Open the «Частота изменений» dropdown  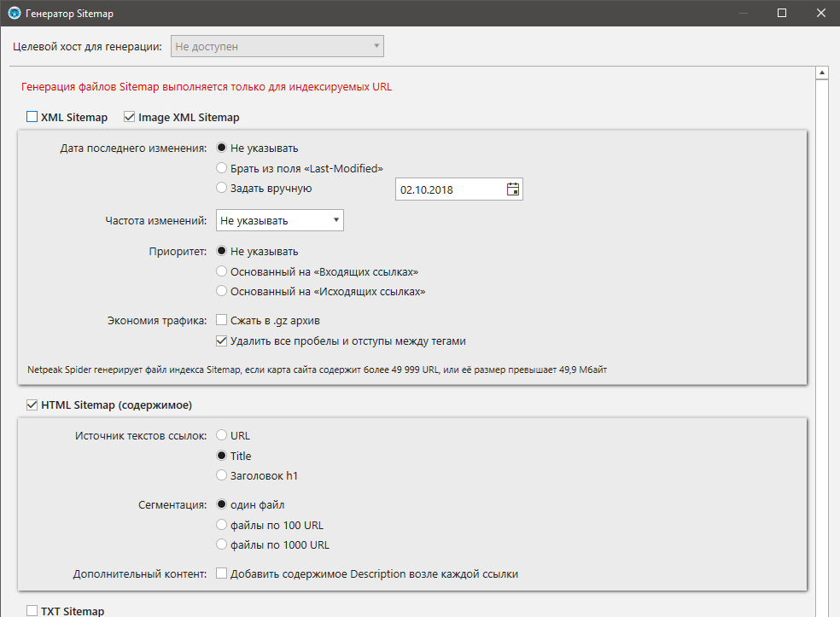[280, 220]
